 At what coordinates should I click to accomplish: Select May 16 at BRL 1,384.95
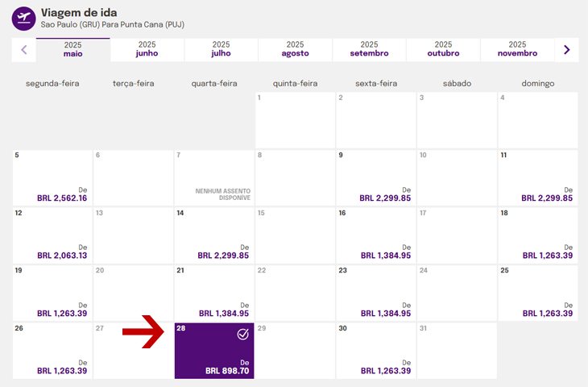376,235
